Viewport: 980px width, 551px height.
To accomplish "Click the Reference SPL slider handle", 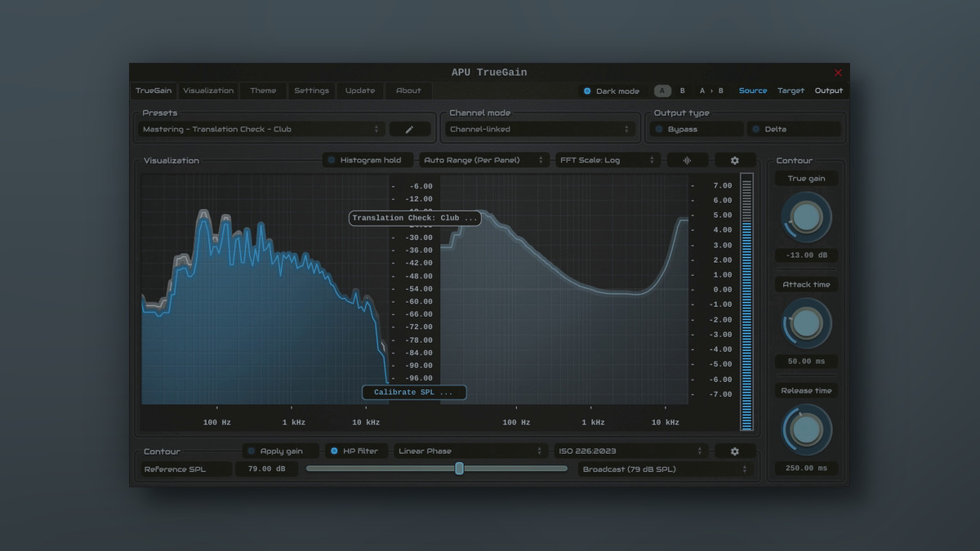I will coord(459,469).
